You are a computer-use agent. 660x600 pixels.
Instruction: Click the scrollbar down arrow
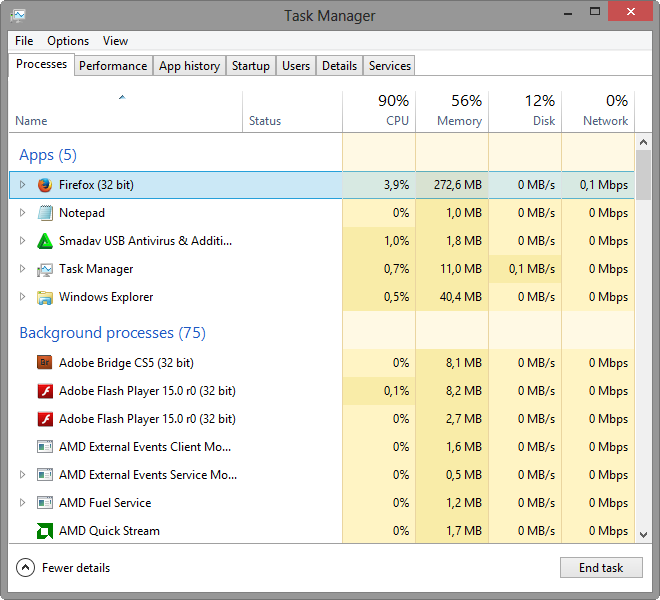pos(643,535)
